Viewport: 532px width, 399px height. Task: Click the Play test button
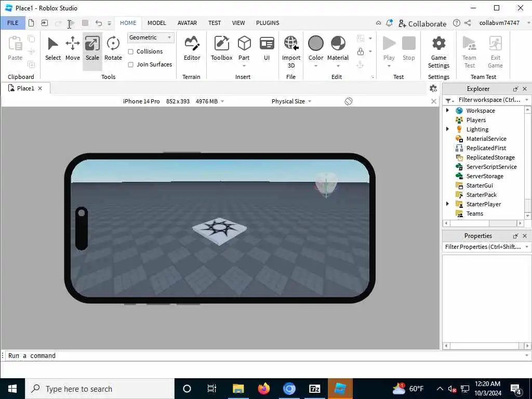pos(389,44)
